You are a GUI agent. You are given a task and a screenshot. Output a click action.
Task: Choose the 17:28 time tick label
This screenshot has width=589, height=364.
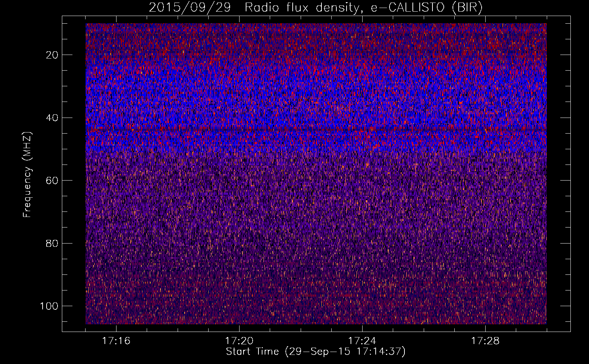tap(485, 341)
